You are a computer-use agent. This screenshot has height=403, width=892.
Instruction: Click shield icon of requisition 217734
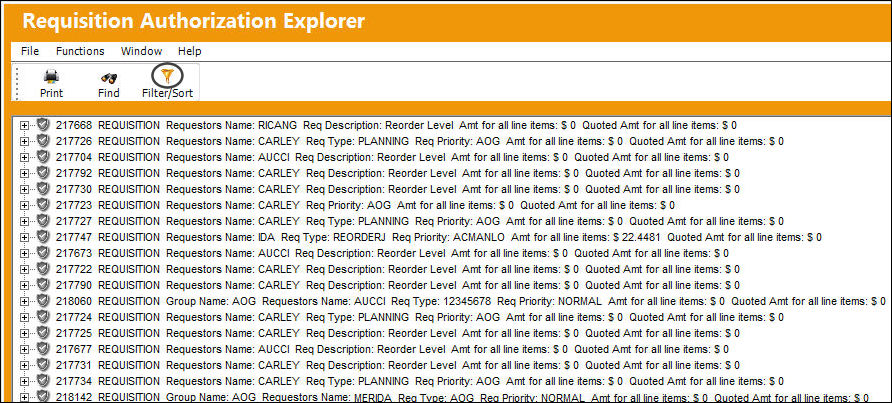click(x=43, y=380)
